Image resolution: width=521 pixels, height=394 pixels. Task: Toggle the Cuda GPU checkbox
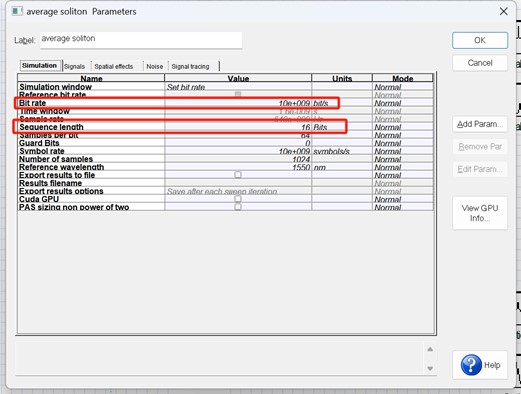[x=238, y=199]
